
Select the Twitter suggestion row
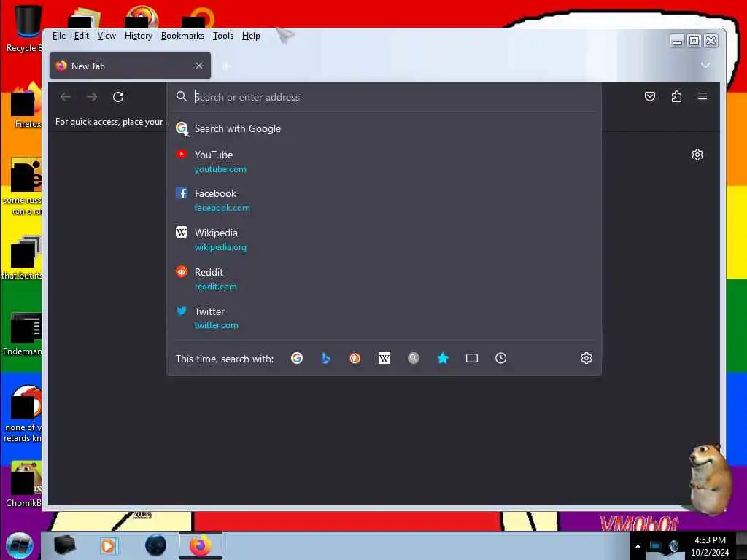tap(384, 318)
